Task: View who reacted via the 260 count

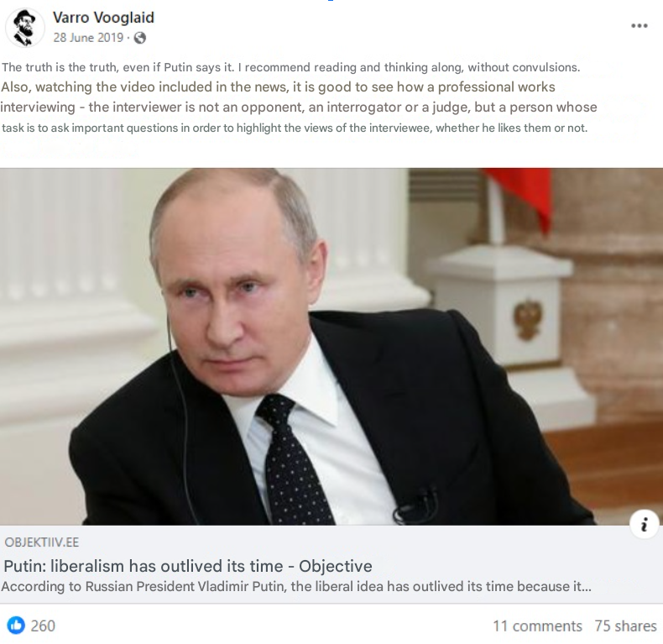Action: (43, 626)
